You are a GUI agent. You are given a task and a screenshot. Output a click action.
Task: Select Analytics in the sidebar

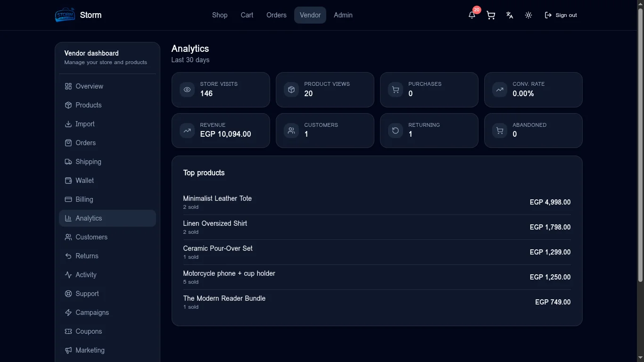click(x=107, y=218)
